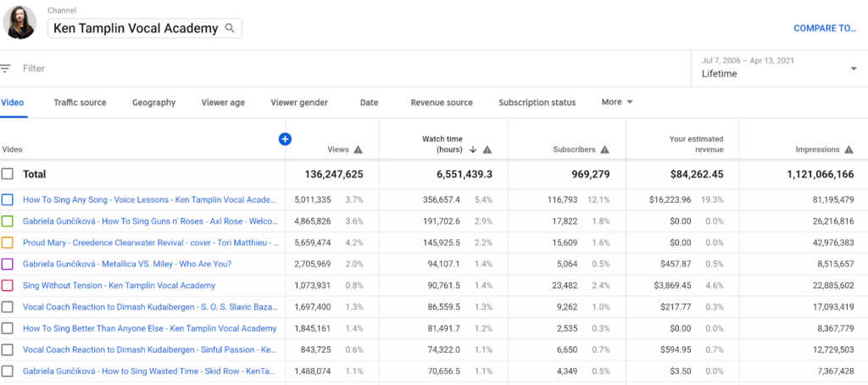Toggle checkbox for How To Sing Better video
This screenshot has height=385, width=868.
[7, 328]
